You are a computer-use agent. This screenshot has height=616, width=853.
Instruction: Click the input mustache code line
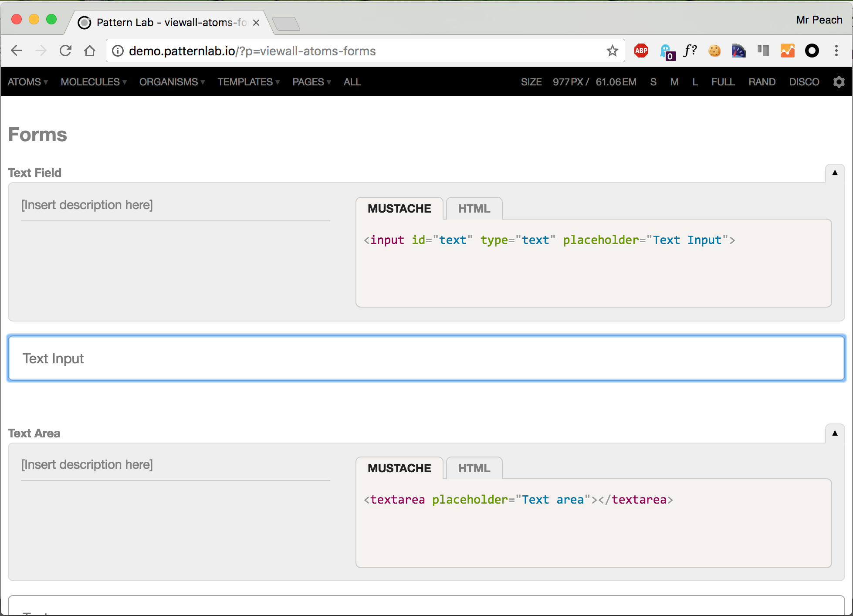549,240
